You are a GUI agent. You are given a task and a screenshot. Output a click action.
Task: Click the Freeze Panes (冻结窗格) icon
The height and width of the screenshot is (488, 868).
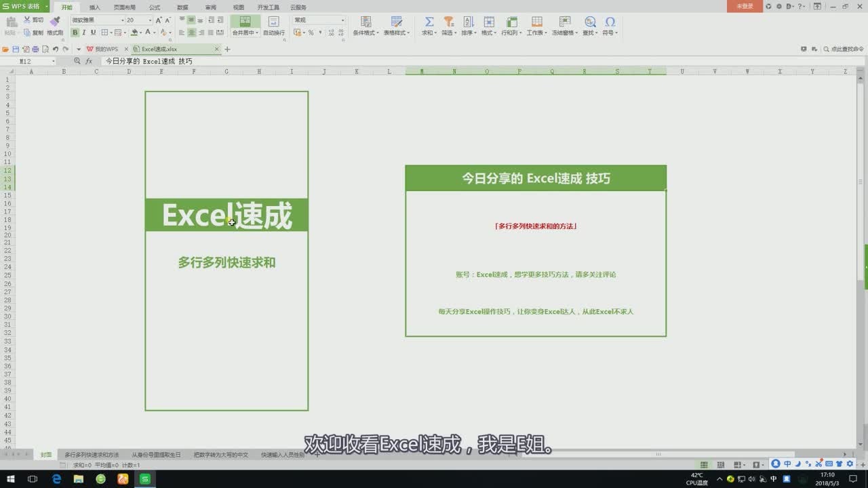point(564,22)
